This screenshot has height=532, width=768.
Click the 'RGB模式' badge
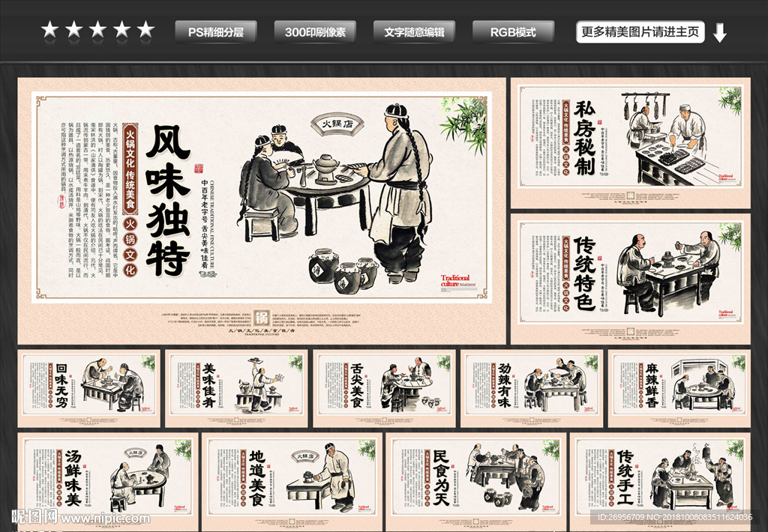[513, 32]
